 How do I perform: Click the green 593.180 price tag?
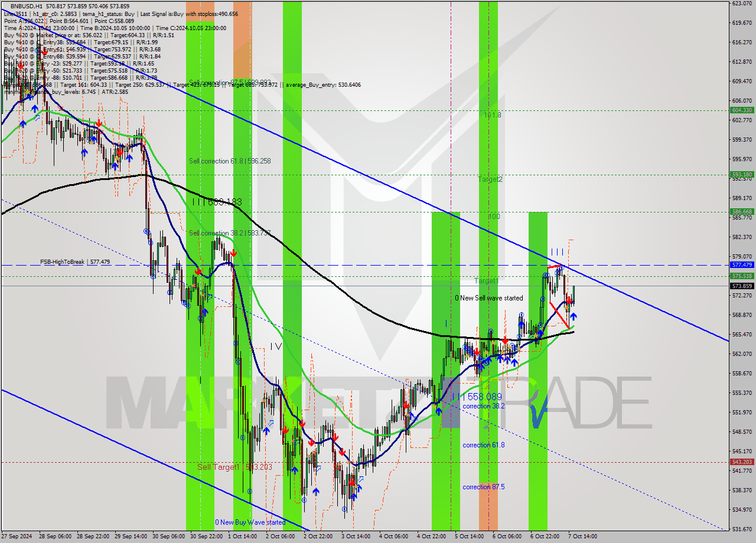click(x=742, y=175)
